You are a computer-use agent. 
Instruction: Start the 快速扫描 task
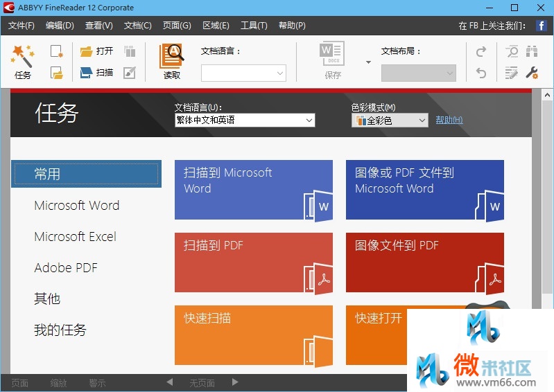(254, 335)
